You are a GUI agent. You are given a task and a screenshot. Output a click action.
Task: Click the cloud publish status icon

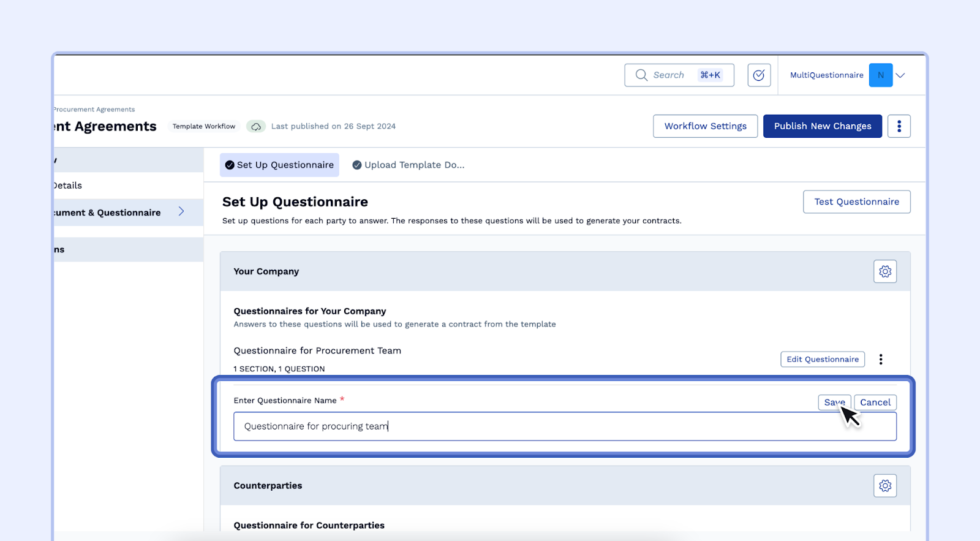256,126
